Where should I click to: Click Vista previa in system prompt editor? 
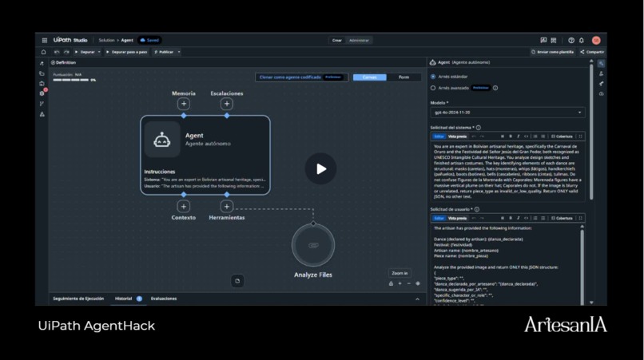(x=457, y=136)
